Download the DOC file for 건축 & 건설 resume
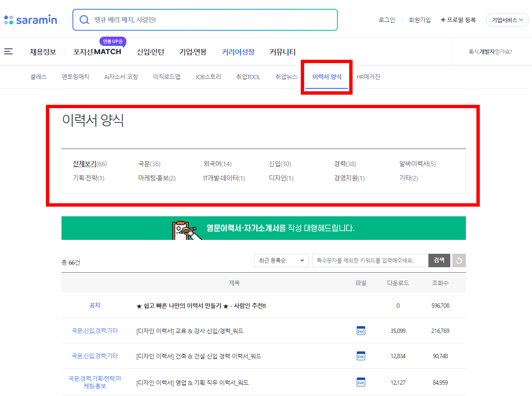 [361, 356]
